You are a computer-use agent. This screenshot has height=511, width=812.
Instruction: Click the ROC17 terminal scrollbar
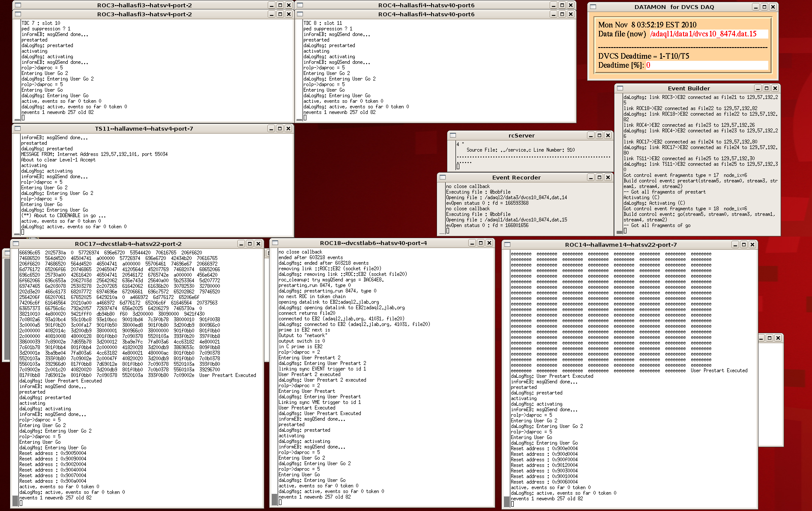15,378
